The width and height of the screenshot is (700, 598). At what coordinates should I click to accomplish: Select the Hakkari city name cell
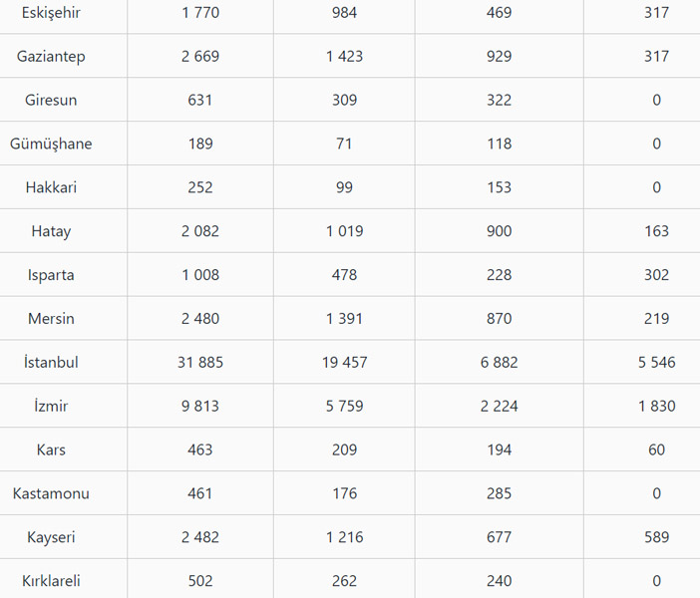point(51,187)
